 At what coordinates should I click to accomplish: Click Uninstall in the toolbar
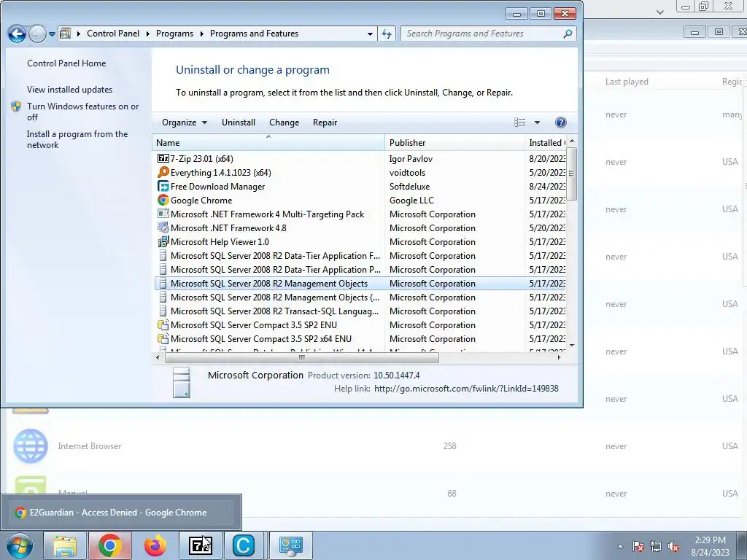[x=239, y=122]
